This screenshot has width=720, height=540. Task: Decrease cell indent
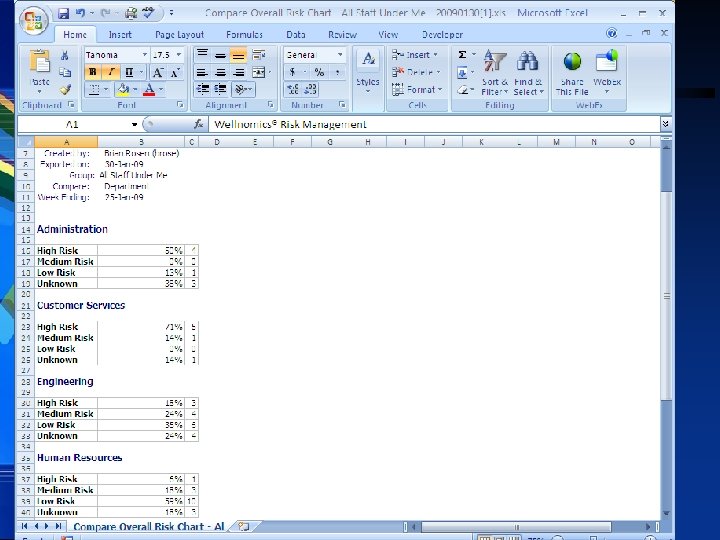coord(202,89)
